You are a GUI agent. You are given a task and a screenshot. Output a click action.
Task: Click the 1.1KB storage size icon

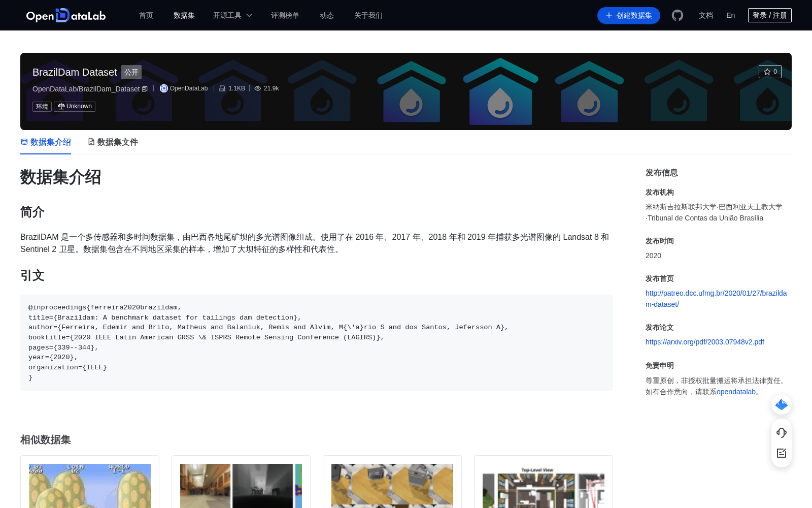[x=222, y=88]
